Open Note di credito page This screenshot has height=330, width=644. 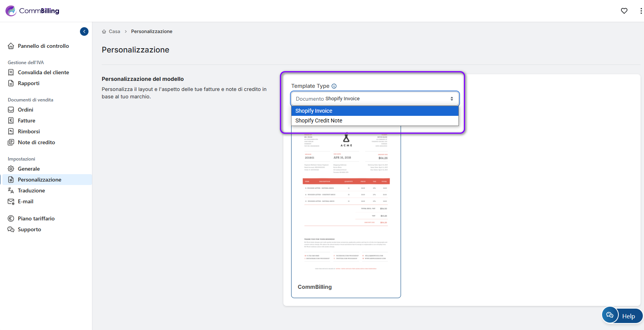tap(36, 142)
